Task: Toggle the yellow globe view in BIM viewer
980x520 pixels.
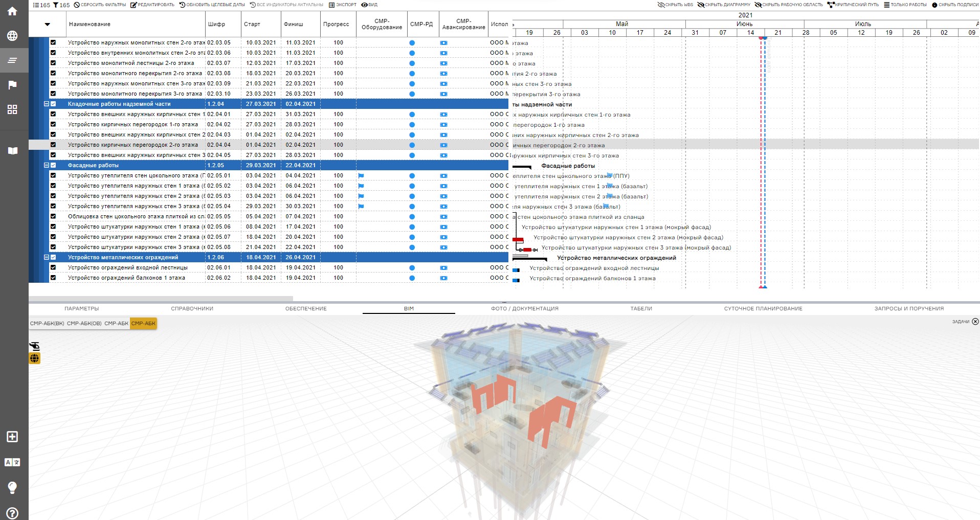Action: [x=35, y=358]
